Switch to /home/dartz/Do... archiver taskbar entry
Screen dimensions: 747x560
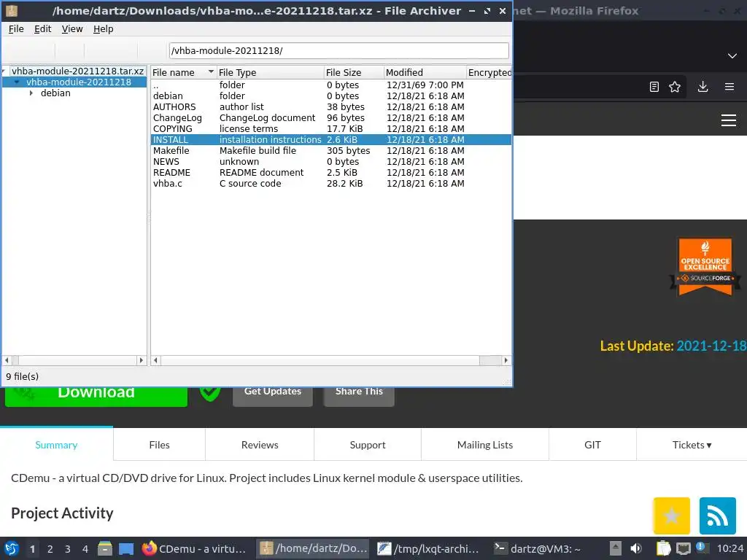click(x=314, y=548)
